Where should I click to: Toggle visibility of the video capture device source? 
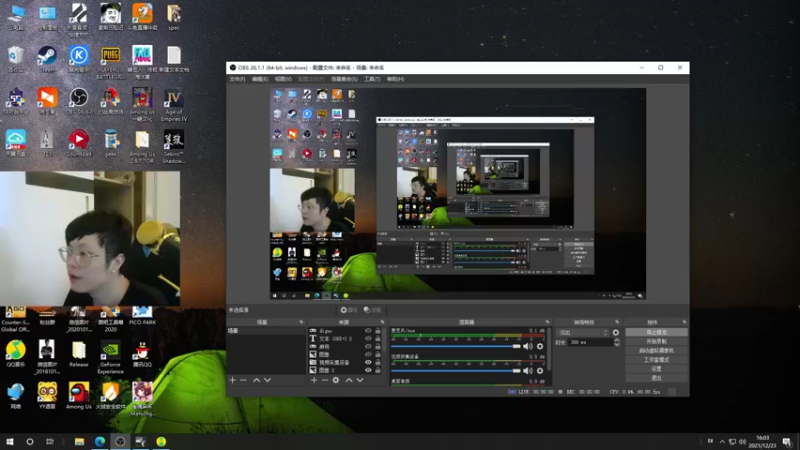368,362
